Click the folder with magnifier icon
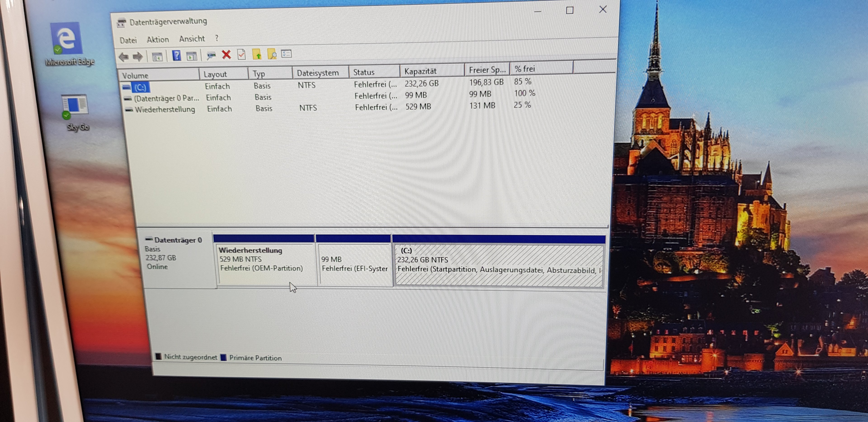 (272, 54)
